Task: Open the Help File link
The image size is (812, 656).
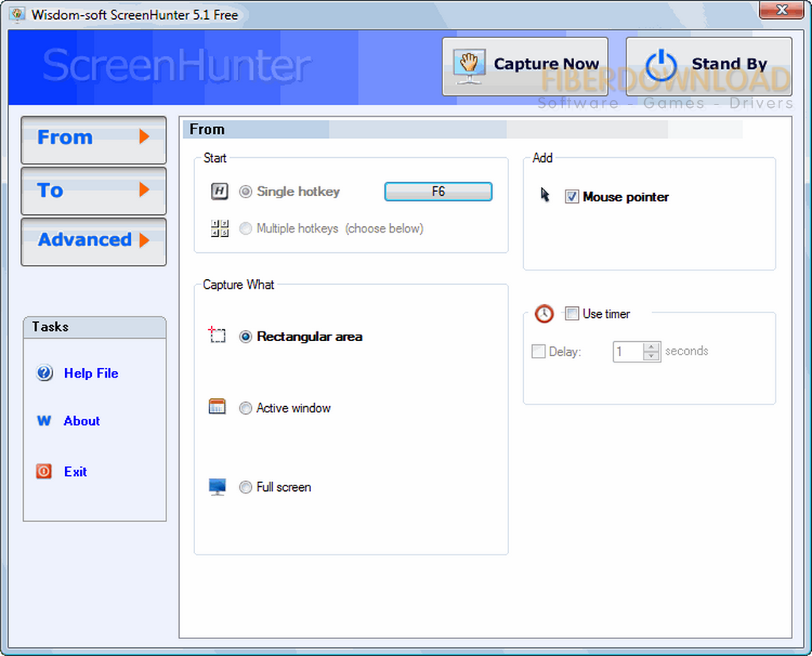Action: [91, 373]
